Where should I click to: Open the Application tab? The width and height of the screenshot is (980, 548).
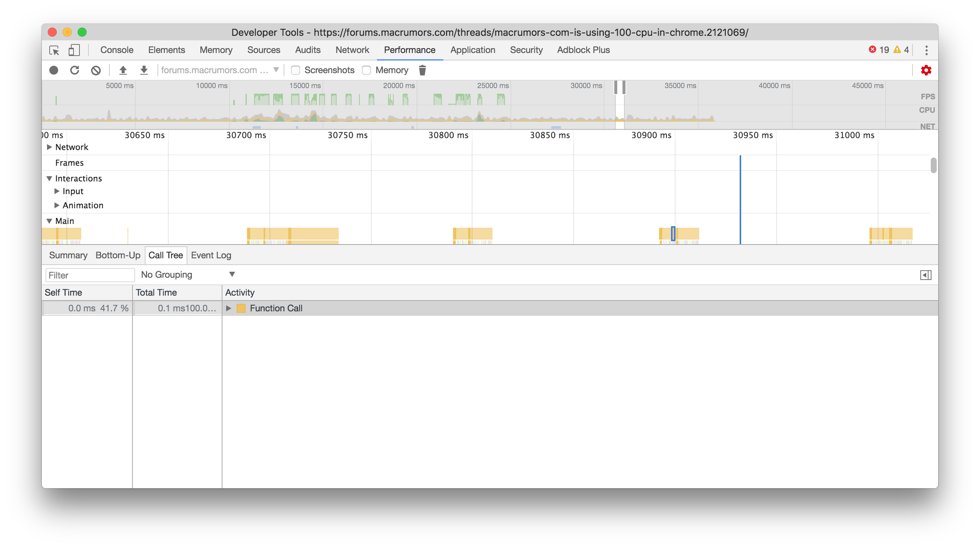[472, 50]
